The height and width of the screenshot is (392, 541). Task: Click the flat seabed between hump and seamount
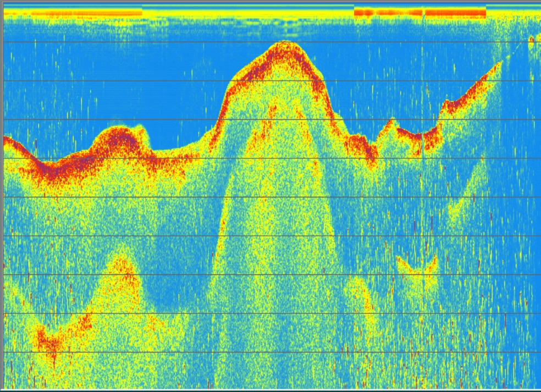point(176,154)
